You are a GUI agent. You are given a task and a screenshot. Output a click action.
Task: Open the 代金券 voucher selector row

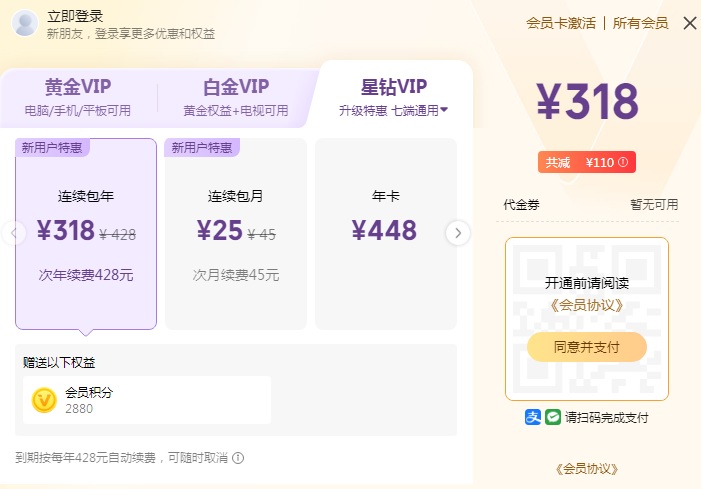[x=587, y=205]
